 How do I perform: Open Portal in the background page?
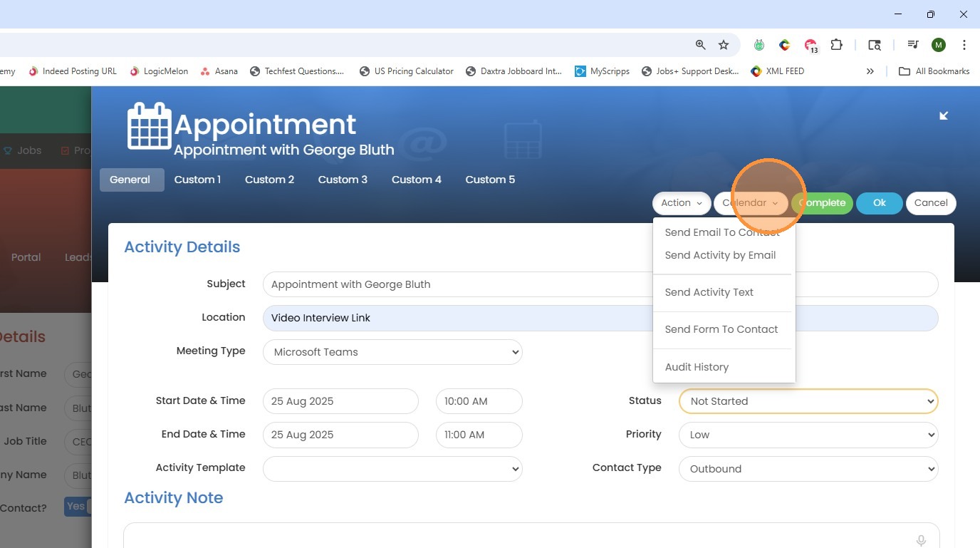click(26, 257)
